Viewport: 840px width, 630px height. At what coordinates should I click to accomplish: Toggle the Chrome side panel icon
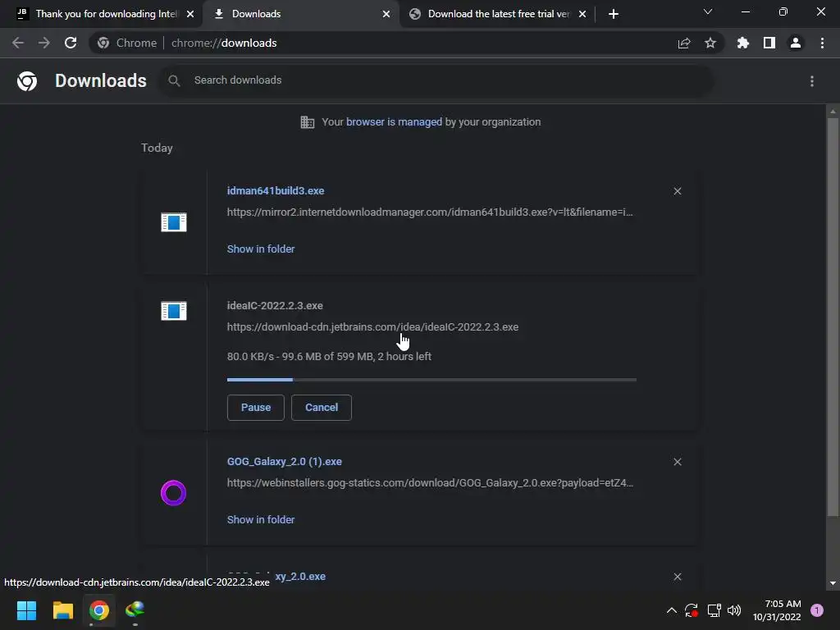[769, 43]
